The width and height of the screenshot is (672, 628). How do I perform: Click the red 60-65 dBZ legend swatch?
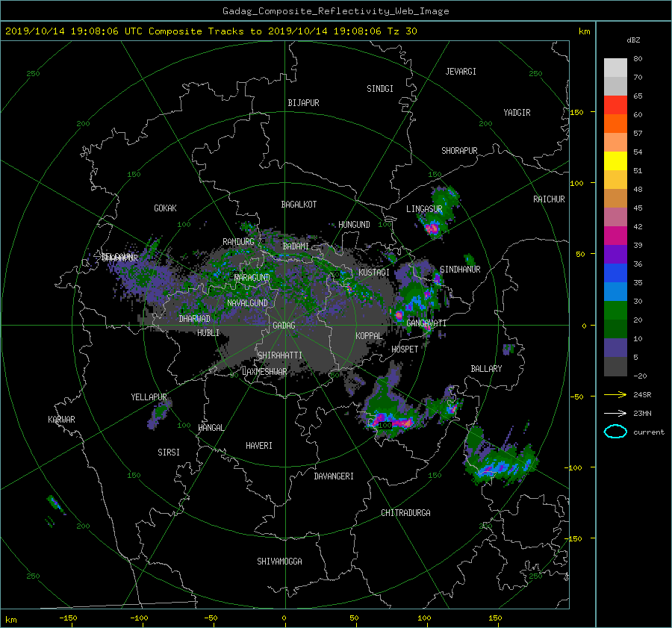click(x=615, y=105)
